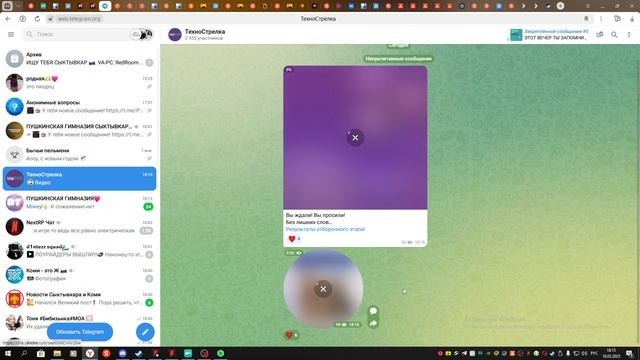Open the Анонимные вопросы chat

tap(80, 107)
